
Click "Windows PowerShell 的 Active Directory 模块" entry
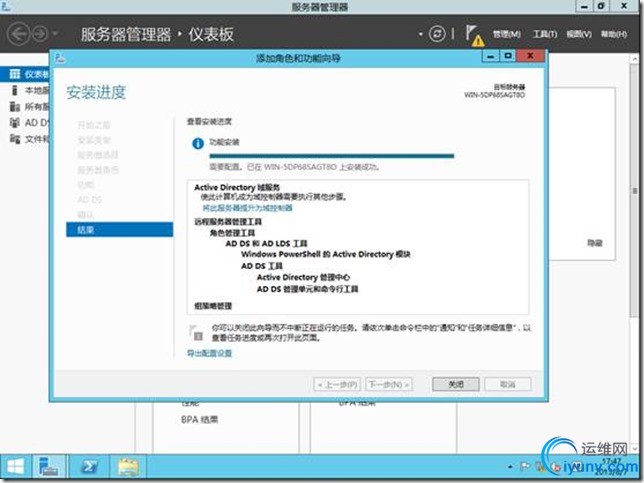pyautogui.click(x=326, y=254)
